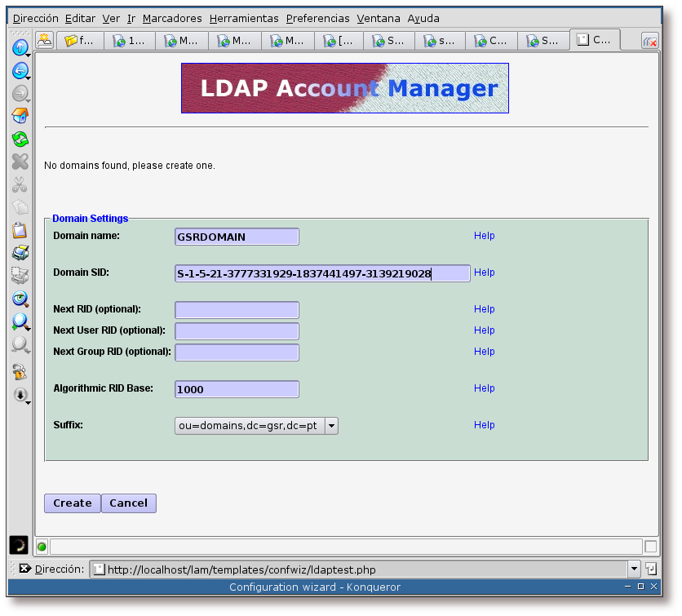
Task: Click the Paste clipboard icon
Action: [20, 230]
